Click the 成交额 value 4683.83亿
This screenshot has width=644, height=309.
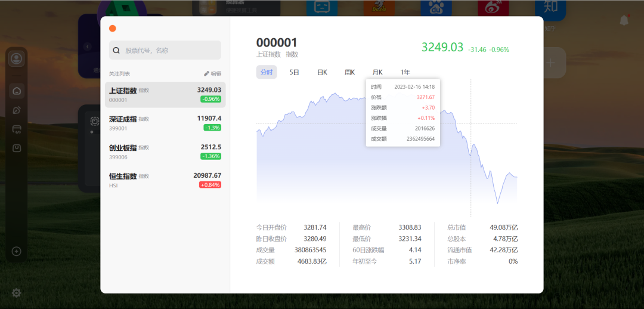click(312, 261)
